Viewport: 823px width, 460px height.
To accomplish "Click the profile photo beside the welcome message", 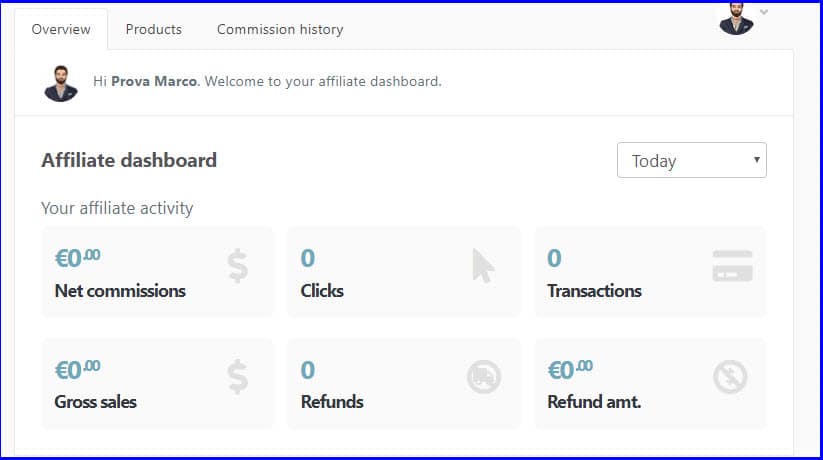I will click(61, 83).
